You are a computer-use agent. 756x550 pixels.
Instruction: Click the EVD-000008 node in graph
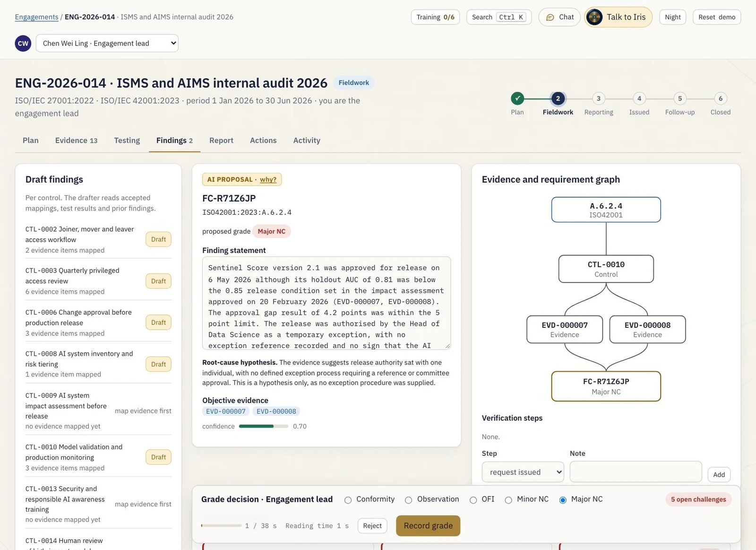(647, 329)
